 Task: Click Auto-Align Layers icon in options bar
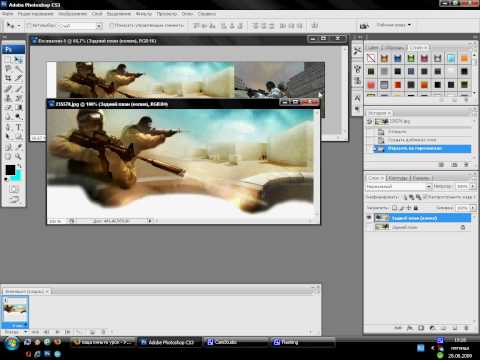[314, 26]
